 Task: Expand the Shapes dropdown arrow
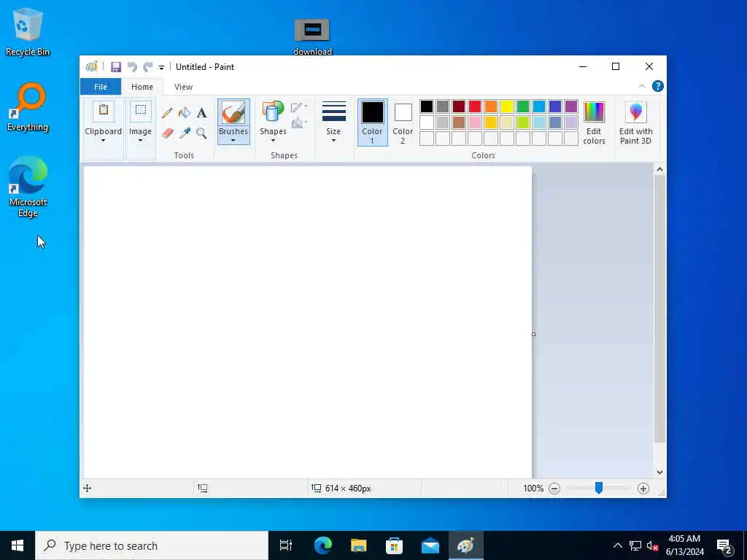273,141
